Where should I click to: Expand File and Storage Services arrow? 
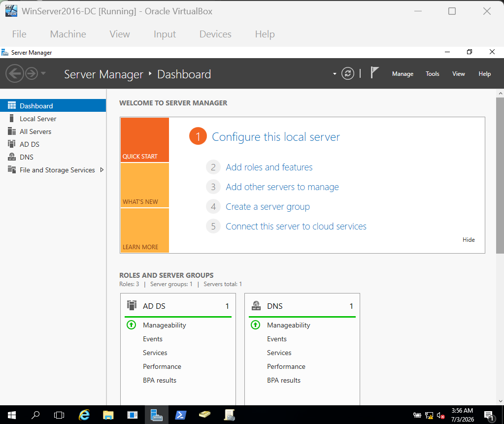[x=102, y=170]
